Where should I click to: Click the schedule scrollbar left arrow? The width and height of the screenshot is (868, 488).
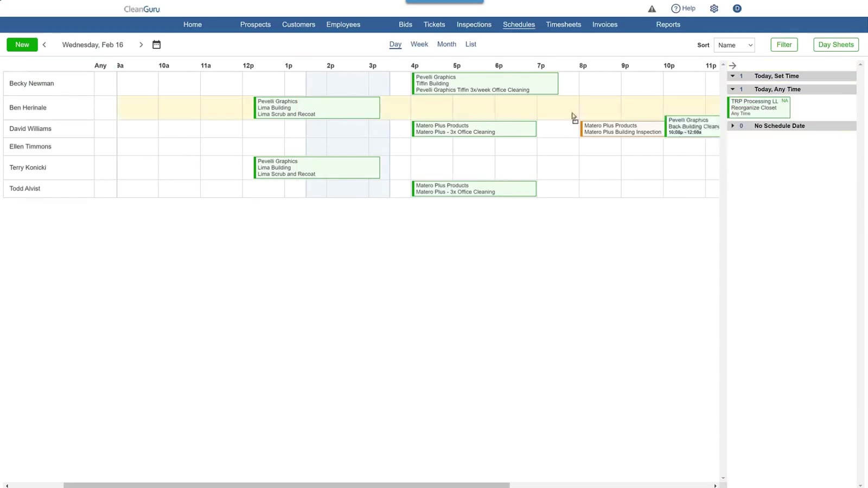click(x=7, y=485)
